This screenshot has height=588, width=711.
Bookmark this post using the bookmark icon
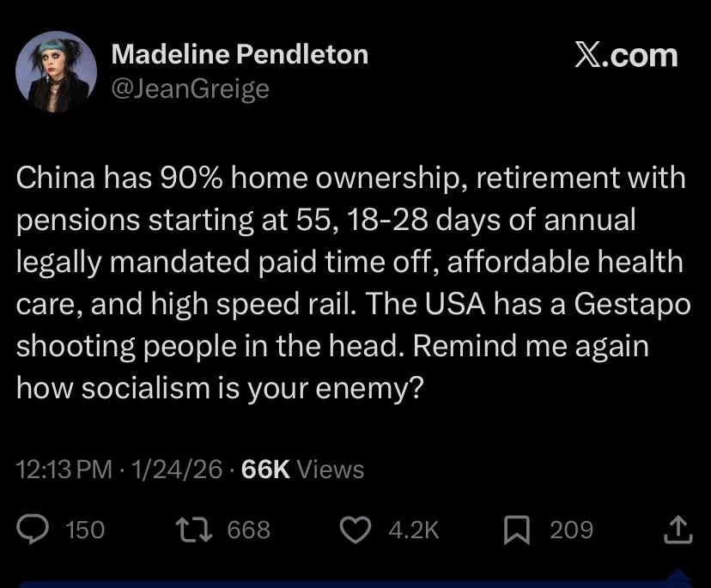click(517, 530)
